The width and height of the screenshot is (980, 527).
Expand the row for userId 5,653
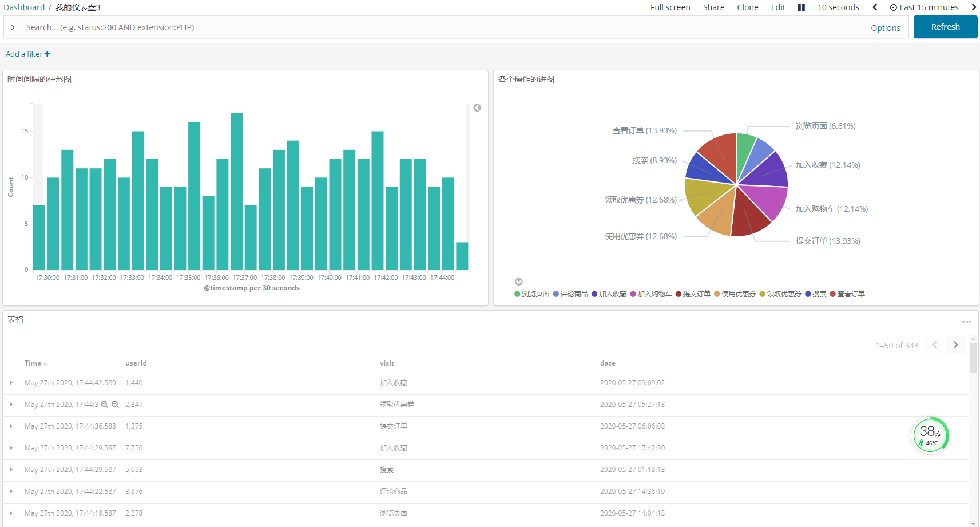(11, 470)
